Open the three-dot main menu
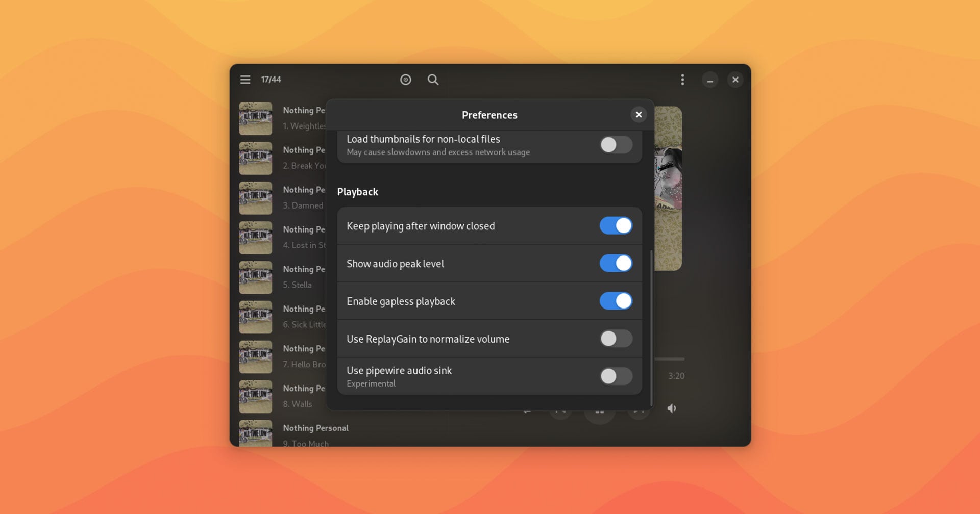980x514 pixels. click(x=682, y=80)
